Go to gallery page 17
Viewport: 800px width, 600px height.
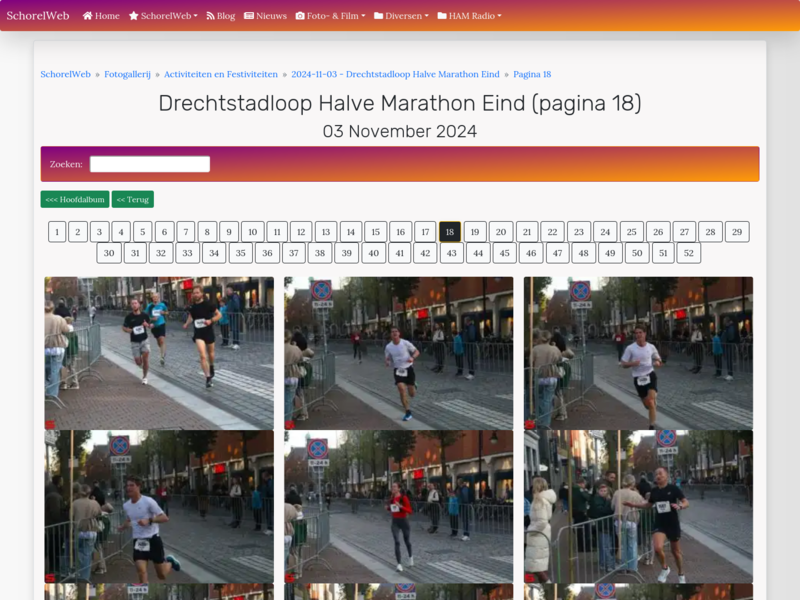(425, 232)
